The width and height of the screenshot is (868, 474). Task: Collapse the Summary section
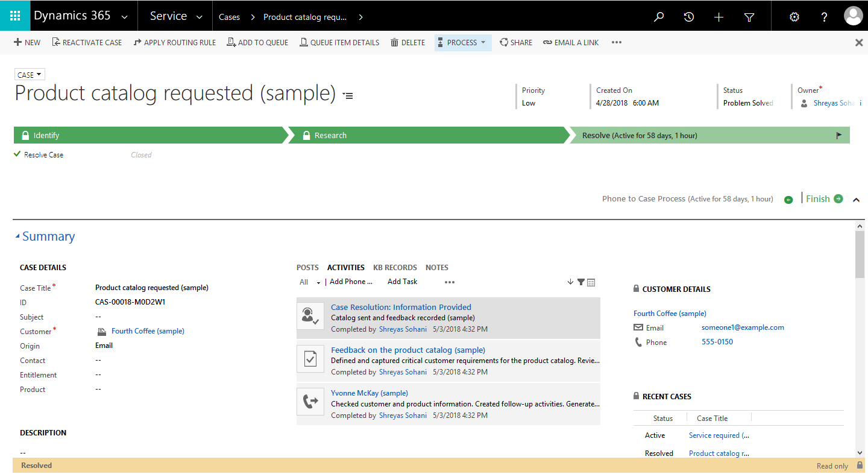pyautogui.click(x=17, y=237)
